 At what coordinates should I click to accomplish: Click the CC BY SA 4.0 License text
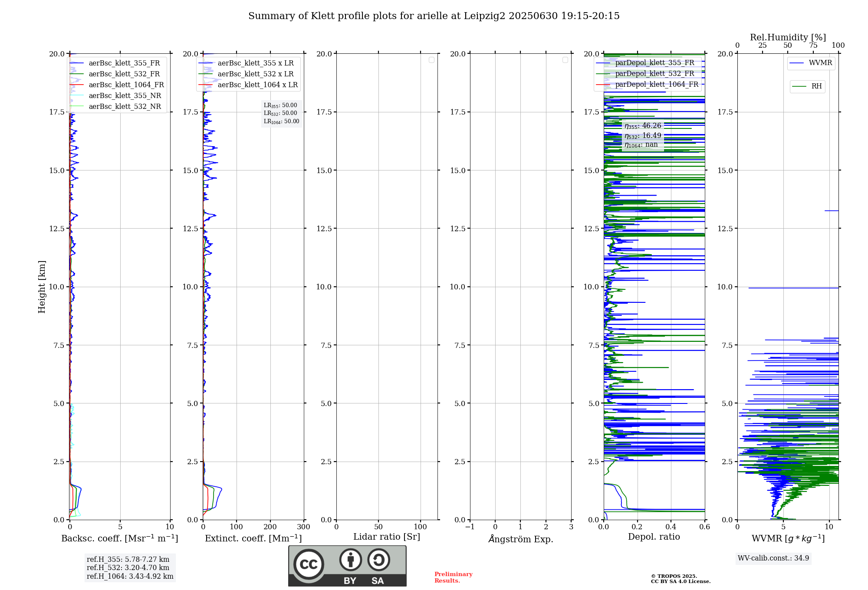[681, 581]
